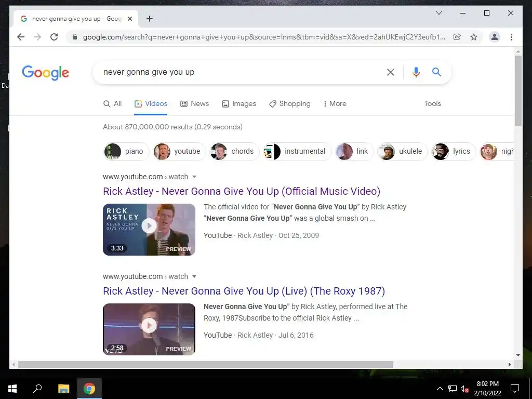Open the network status tray icon

pyautogui.click(x=453, y=389)
